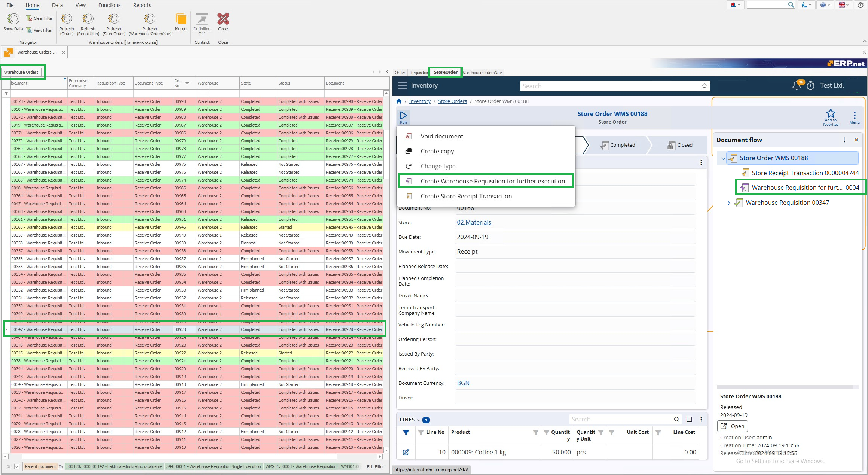Open the help question mark dropdown
The height and width of the screenshot is (475, 868).
[x=825, y=5]
